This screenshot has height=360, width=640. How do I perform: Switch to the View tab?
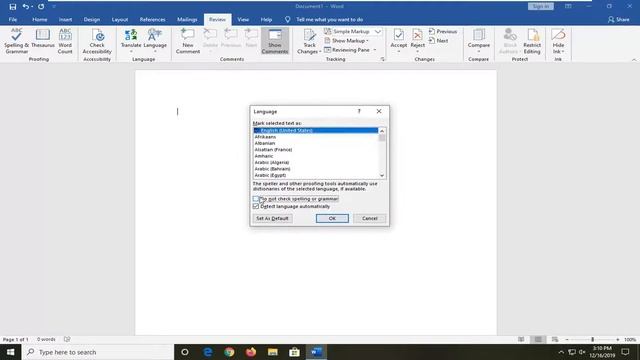click(x=243, y=19)
